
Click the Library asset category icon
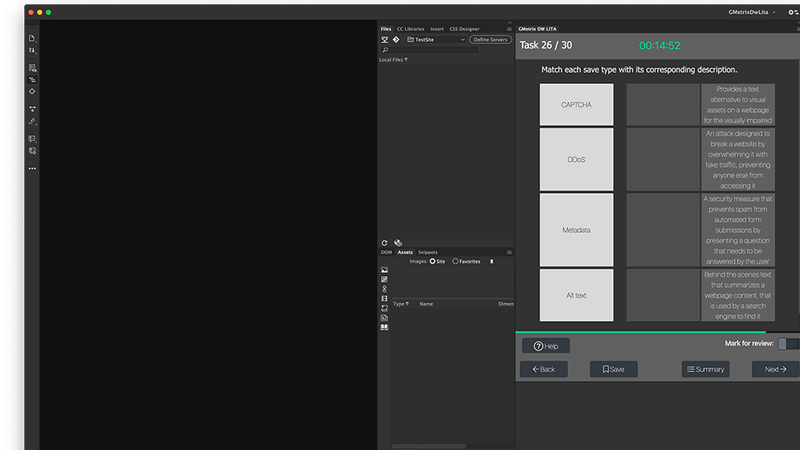click(384, 328)
